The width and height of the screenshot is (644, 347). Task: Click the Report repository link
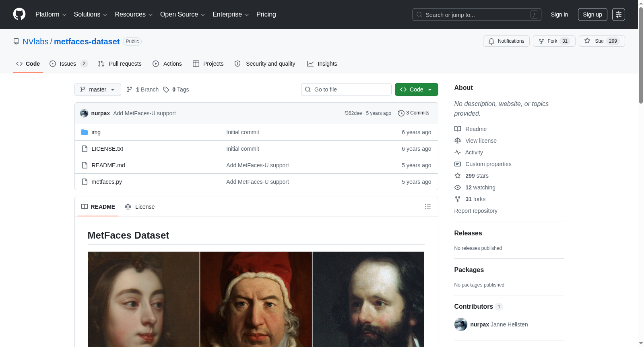(476, 211)
